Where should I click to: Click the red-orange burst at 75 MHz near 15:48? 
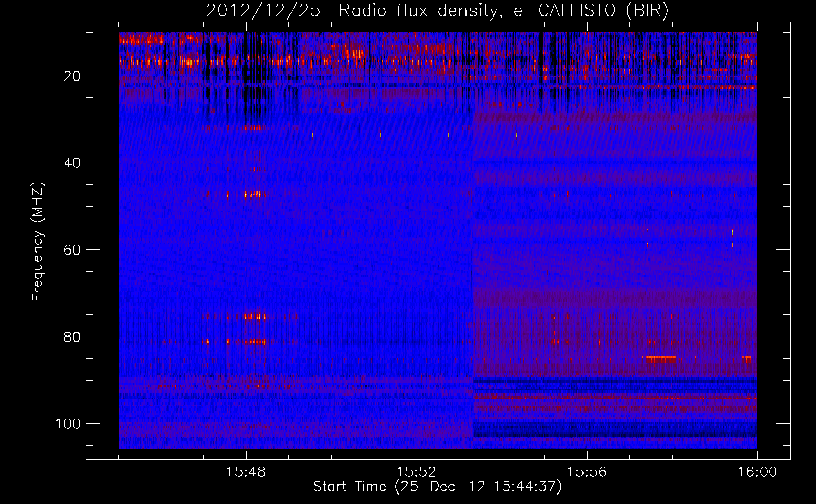point(255,317)
